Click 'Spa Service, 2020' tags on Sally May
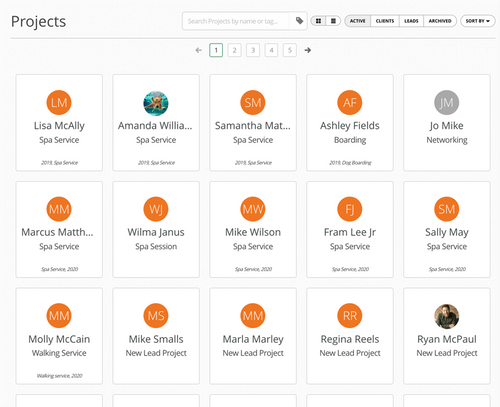This screenshot has width=500, height=407. pos(447,269)
